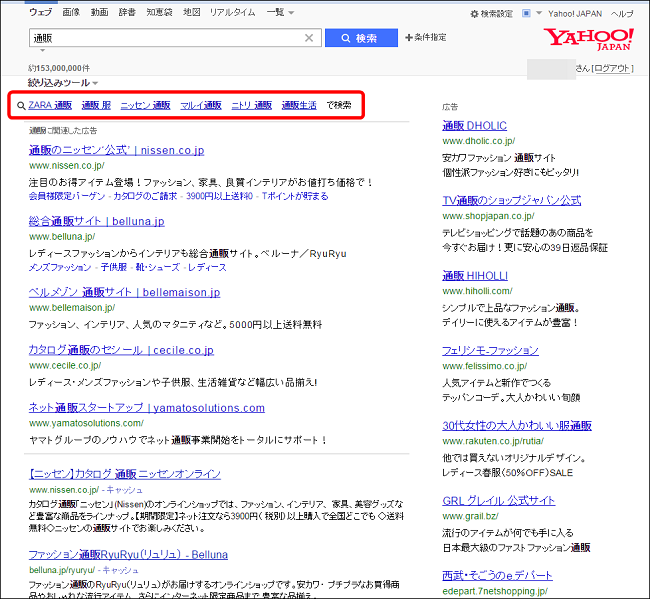650x599 pixels.
Task: Open the TV通販のショップジャパン公式 ad
Action: click(512, 201)
